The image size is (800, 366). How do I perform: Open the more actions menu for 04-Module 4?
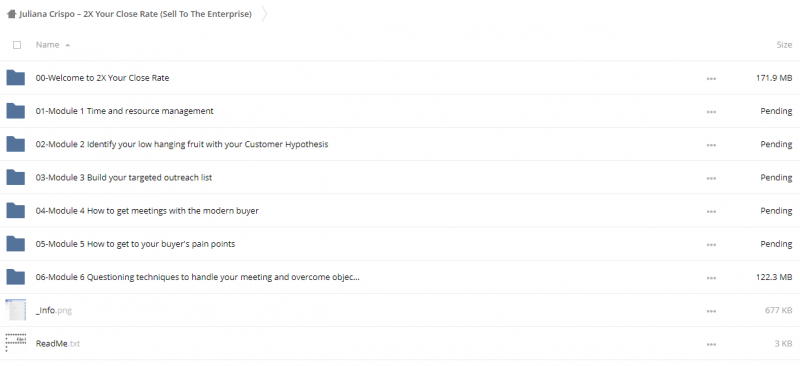(711, 211)
